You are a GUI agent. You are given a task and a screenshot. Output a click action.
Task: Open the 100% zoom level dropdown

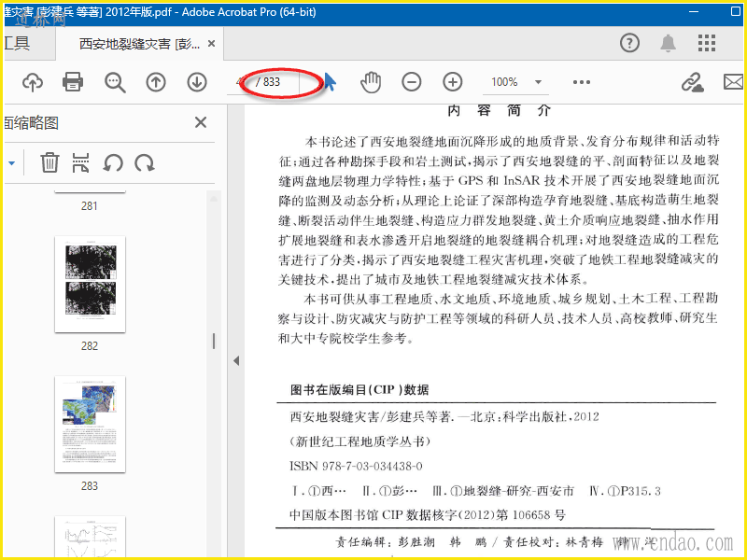tap(539, 82)
